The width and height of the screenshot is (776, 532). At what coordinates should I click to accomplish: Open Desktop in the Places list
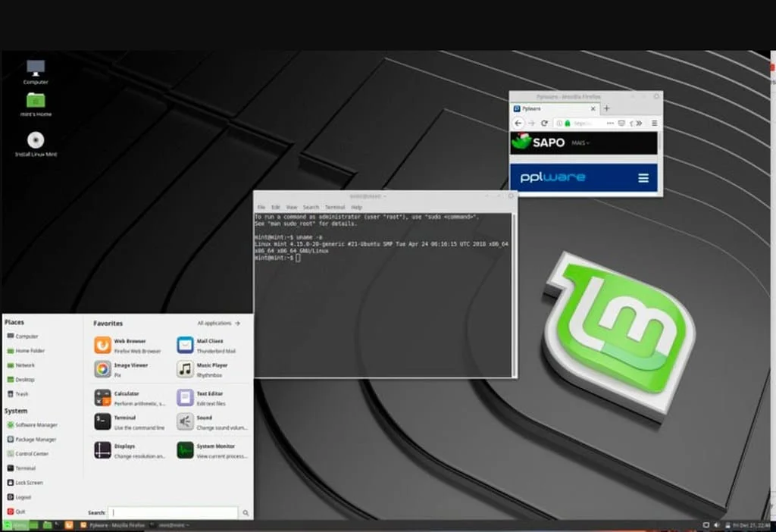pos(20,380)
